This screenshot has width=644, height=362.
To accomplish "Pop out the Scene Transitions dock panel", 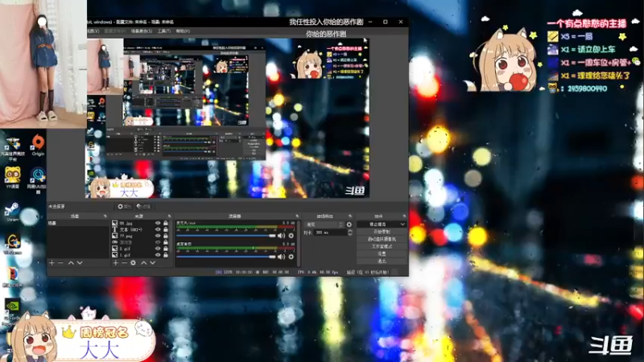I will [350, 216].
